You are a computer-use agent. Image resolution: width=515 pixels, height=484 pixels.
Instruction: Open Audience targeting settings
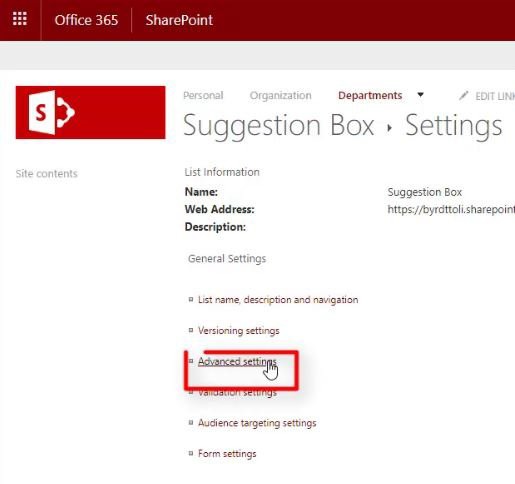click(x=257, y=423)
